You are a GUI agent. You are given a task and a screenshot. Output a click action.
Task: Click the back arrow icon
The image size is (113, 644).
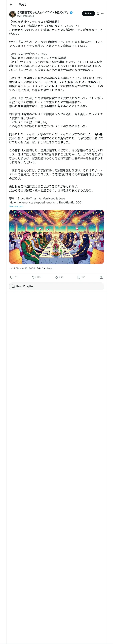coord(11,5)
